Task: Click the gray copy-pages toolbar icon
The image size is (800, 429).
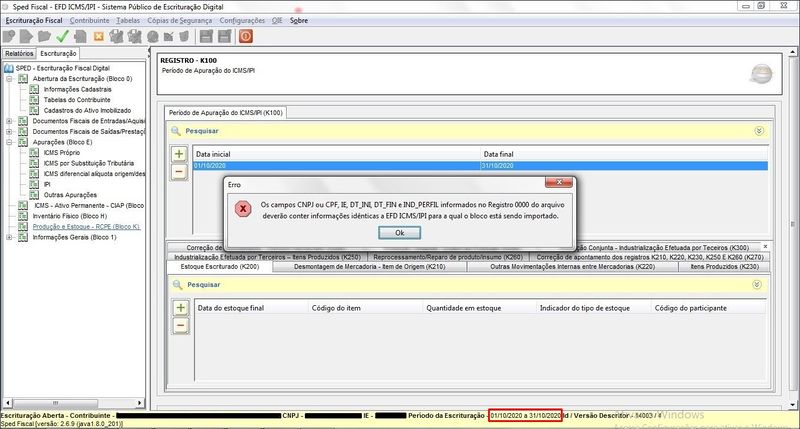Action: [x=80, y=36]
